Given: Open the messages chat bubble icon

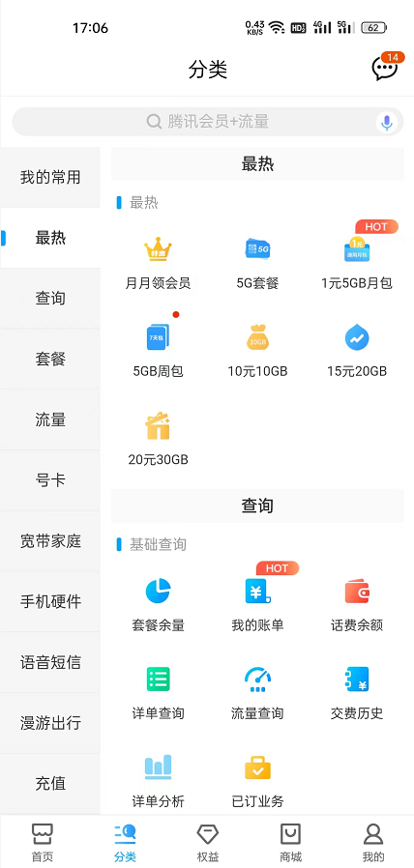Looking at the screenshot, I should pos(385,68).
